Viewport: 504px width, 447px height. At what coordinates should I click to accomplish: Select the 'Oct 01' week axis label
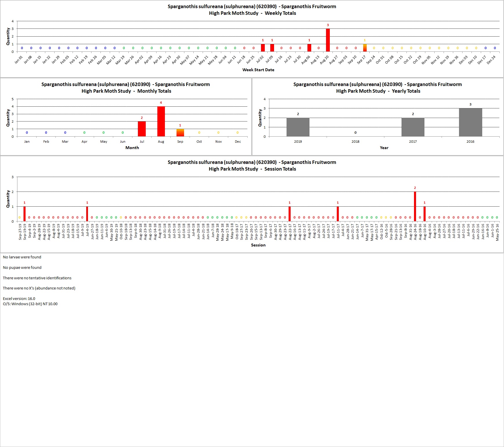(380, 60)
